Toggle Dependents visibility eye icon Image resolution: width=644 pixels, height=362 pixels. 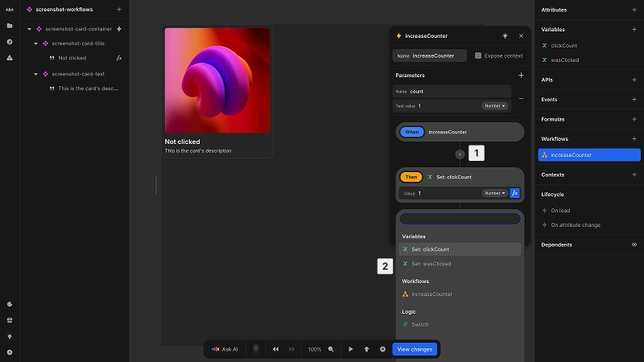tap(634, 245)
